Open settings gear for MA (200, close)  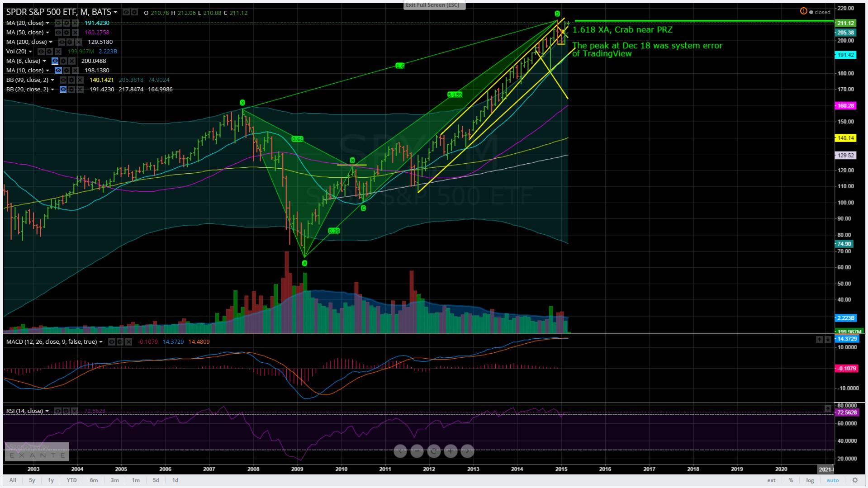(x=70, y=42)
